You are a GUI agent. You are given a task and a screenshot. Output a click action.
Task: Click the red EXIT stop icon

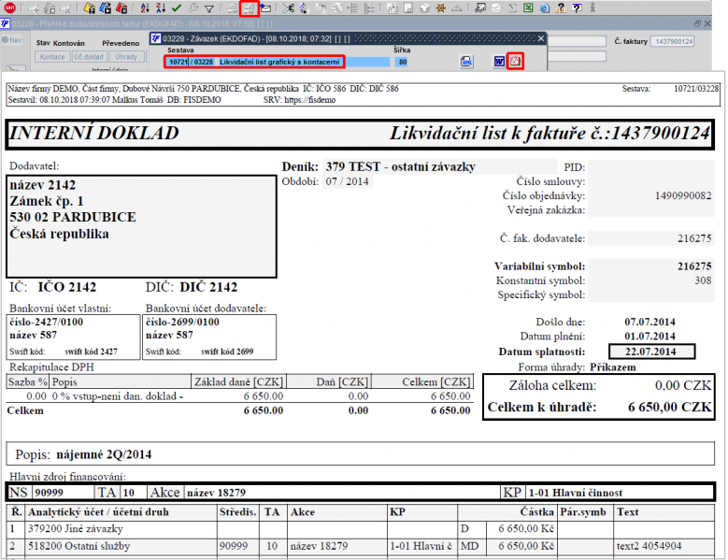tap(9, 8)
